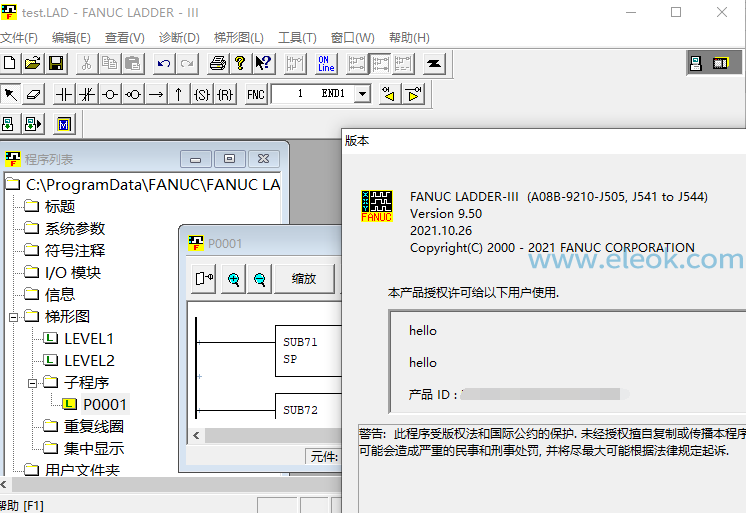Select the vertical line up-arrow tool
The width and height of the screenshot is (746, 513).
tap(178, 94)
